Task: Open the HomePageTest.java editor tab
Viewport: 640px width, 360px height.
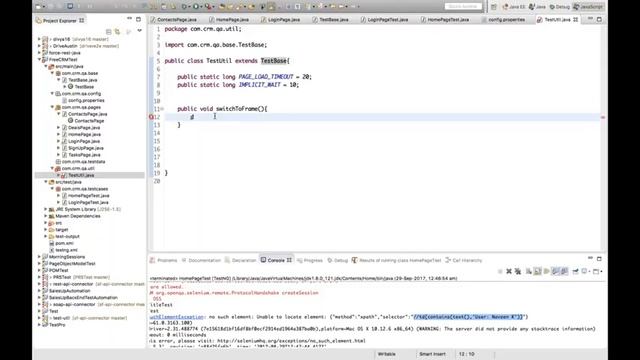Action: 445,20
